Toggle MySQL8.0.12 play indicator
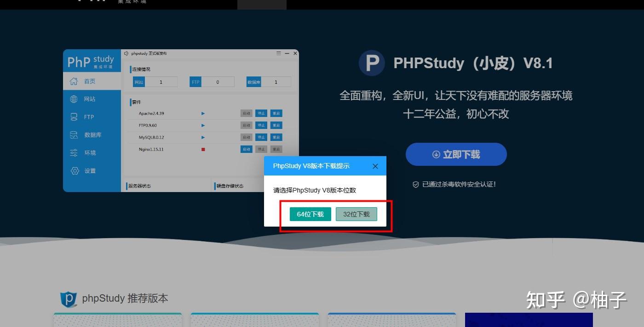Viewport: 644px width, 327px height. point(202,137)
